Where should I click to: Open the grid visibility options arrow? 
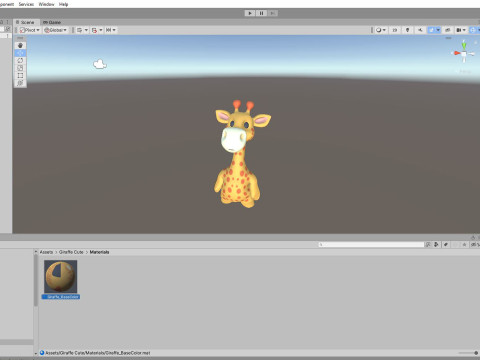pyautogui.click(x=86, y=30)
